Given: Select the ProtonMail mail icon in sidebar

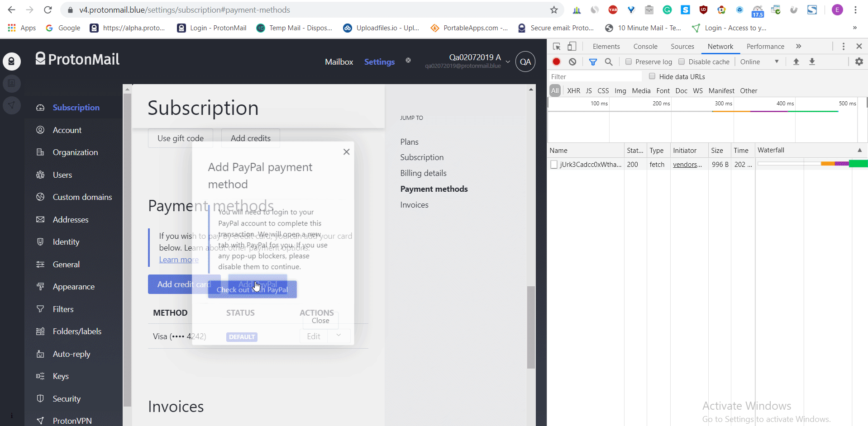Looking at the screenshot, I should coord(12,62).
